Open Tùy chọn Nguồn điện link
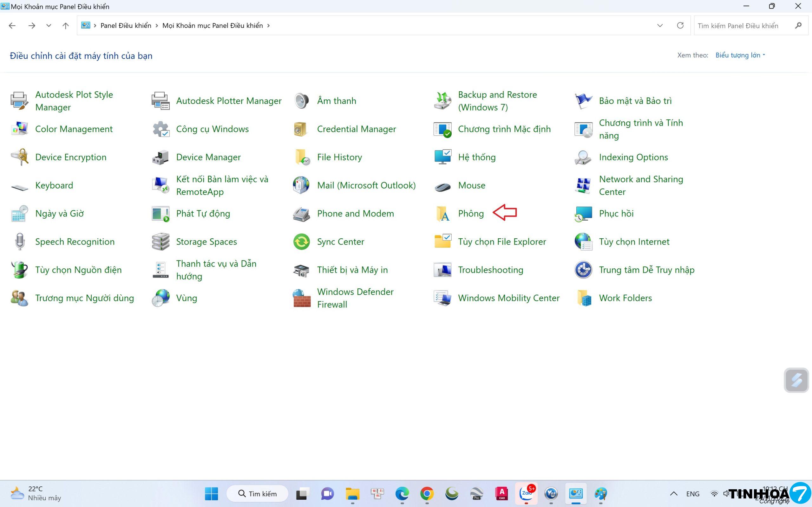This screenshot has width=812, height=507. point(78,270)
